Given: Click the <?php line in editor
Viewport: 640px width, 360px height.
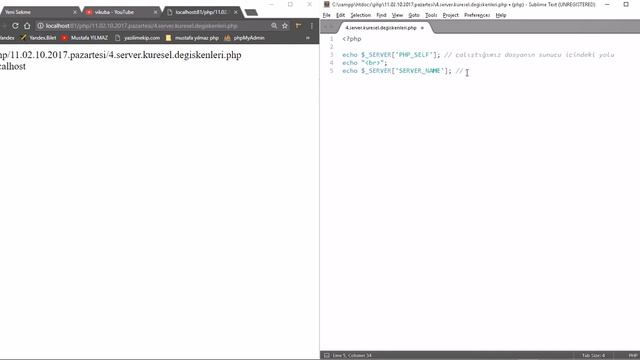Looking at the screenshot, I should click(x=351, y=39).
